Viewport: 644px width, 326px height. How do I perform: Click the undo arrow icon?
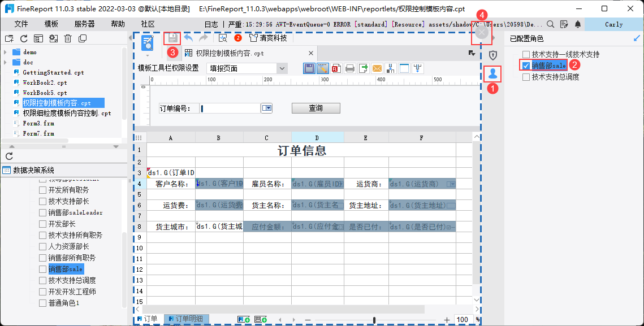188,38
